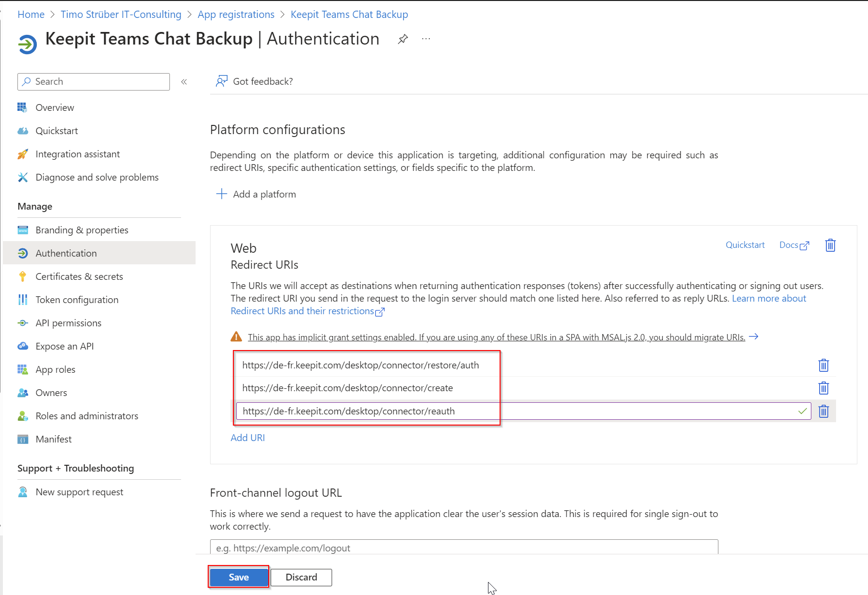Delete the connector/reauth redirect URI
The width and height of the screenshot is (868, 595).
pos(823,412)
